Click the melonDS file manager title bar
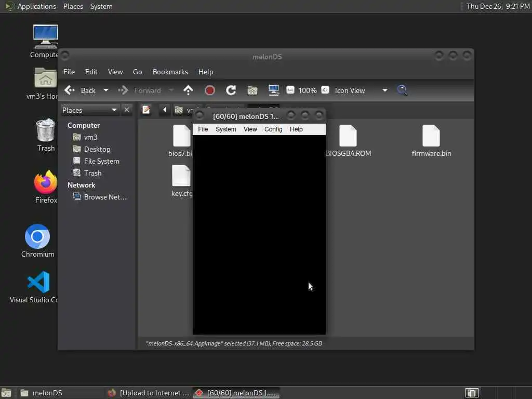This screenshot has width=532, height=399. coord(267,57)
